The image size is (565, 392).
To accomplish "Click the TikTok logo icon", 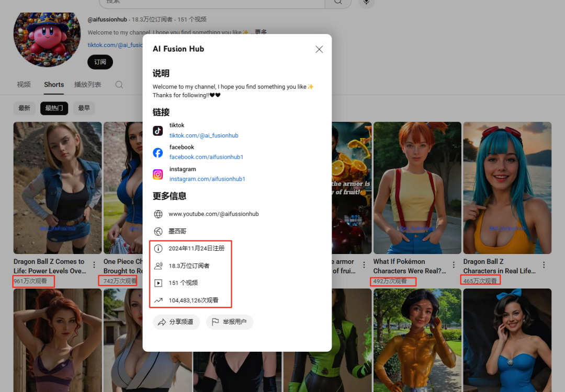I will 158,131.
